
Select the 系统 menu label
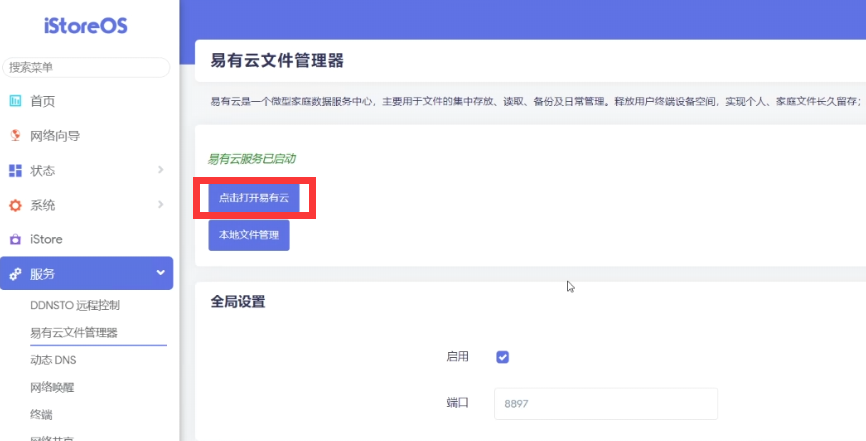coord(43,206)
